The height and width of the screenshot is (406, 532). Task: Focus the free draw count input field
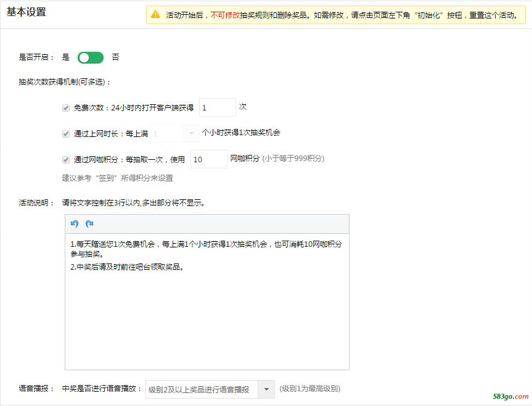[217, 107]
